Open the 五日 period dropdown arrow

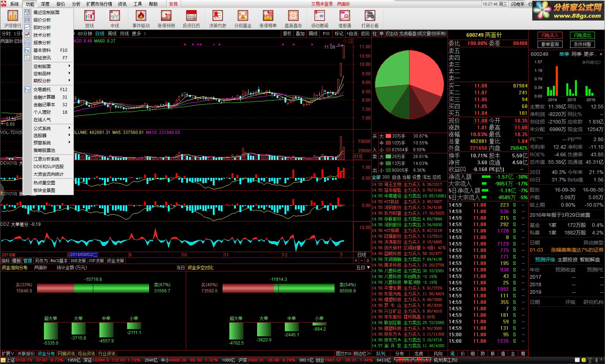(368, 268)
